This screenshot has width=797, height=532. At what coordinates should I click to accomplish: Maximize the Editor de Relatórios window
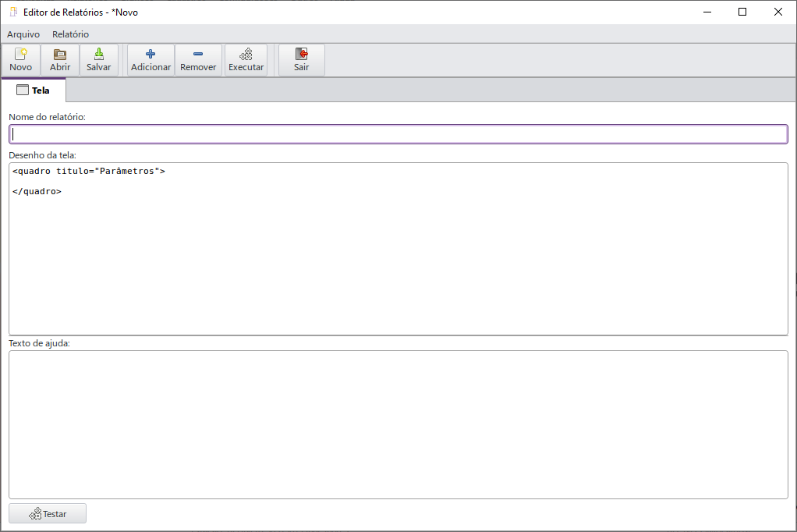pos(742,12)
